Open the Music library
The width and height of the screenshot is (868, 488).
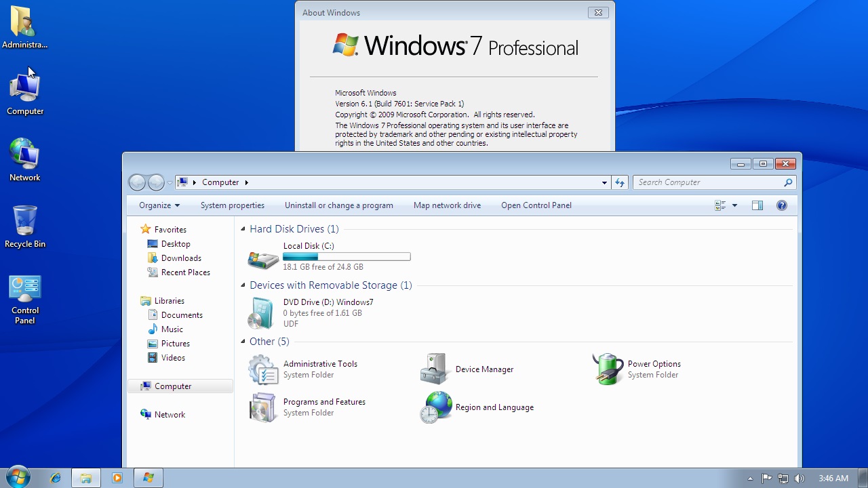[172, 329]
